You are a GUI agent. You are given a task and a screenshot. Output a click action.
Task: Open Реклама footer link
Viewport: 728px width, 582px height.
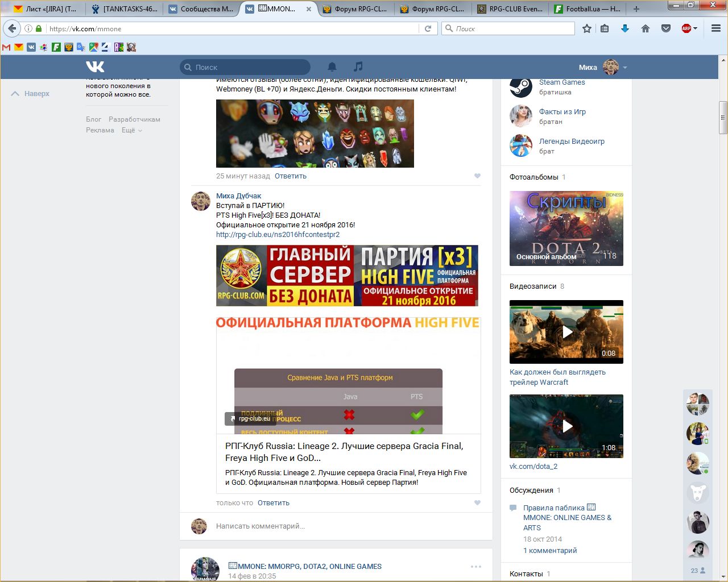pos(100,130)
